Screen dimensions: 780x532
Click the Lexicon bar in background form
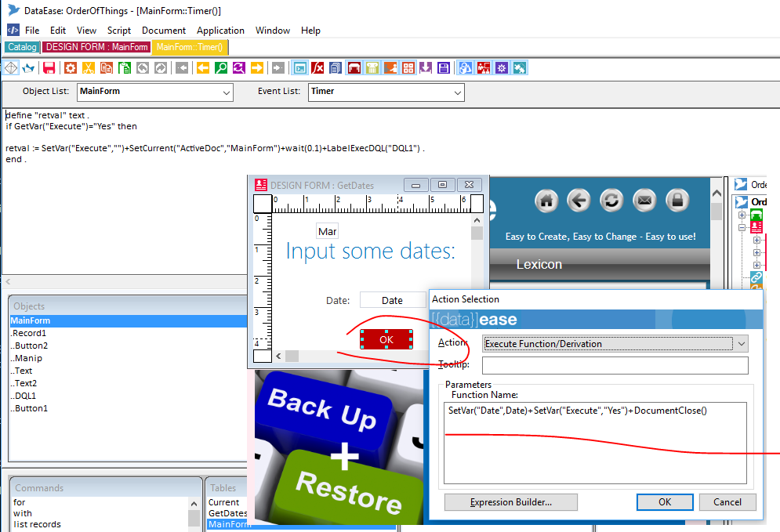pos(600,265)
